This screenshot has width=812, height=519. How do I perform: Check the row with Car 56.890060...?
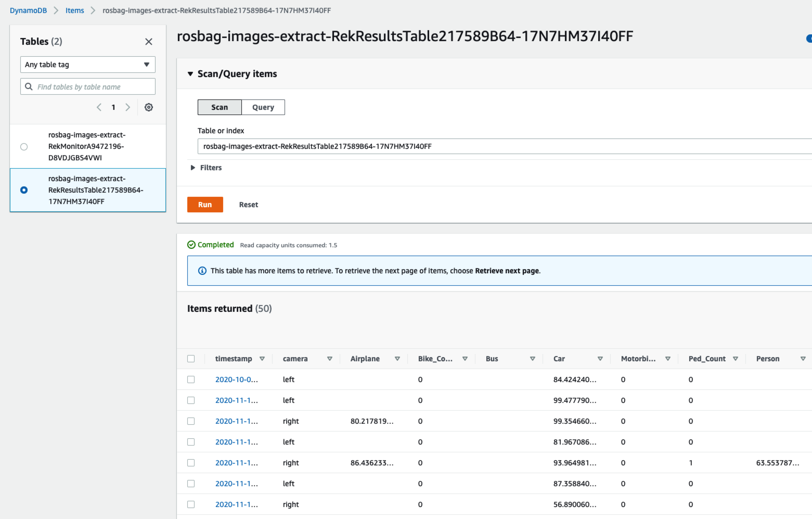[x=191, y=504]
